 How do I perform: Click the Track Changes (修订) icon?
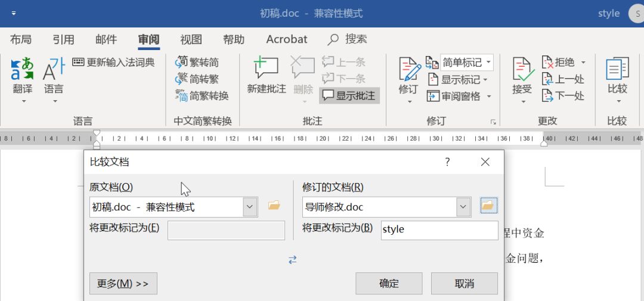click(409, 70)
